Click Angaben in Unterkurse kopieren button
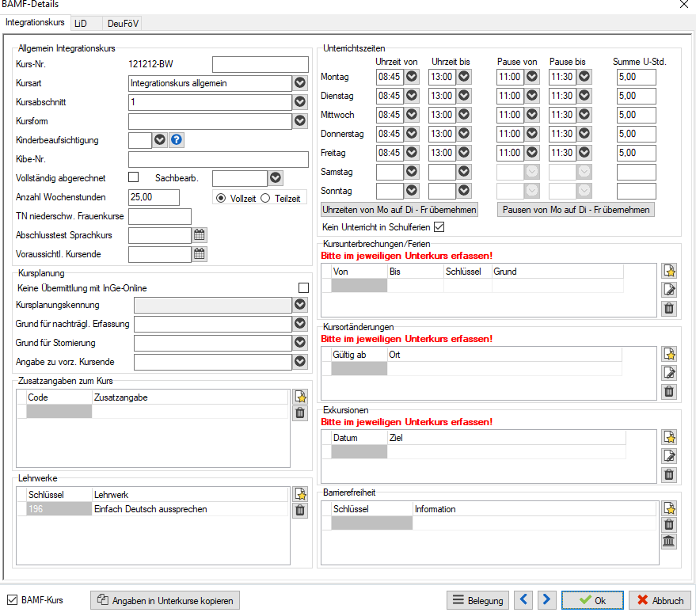The width and height of the screenshot is (696, 616). pyautogui.click(x=165, y=600)
